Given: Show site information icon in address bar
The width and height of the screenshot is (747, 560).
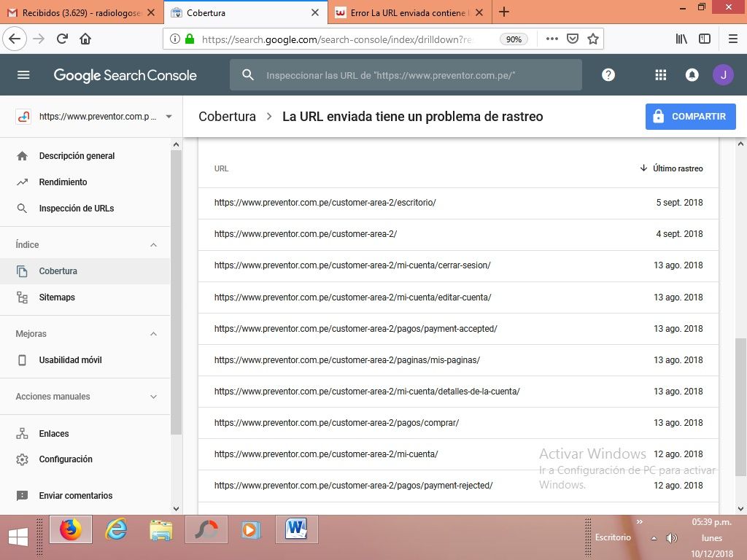Looking at the screenshot, I should 175,39.
